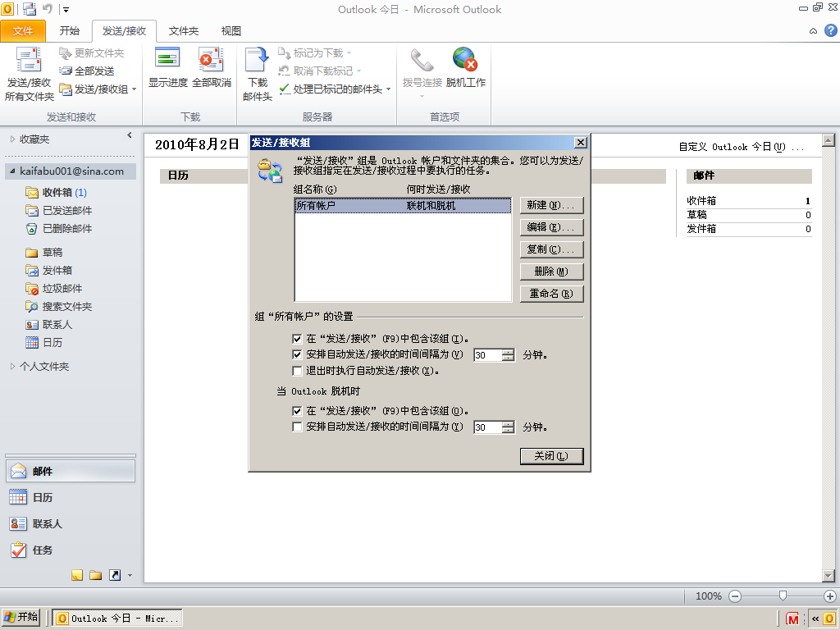Open Outbox folder (发件箱)

48,271
